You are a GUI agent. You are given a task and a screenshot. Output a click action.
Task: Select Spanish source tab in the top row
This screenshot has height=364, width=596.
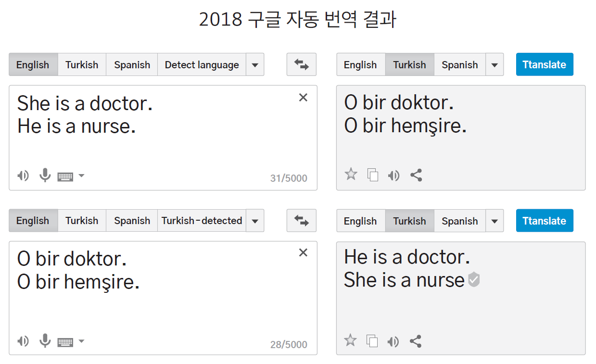(132, 64)
